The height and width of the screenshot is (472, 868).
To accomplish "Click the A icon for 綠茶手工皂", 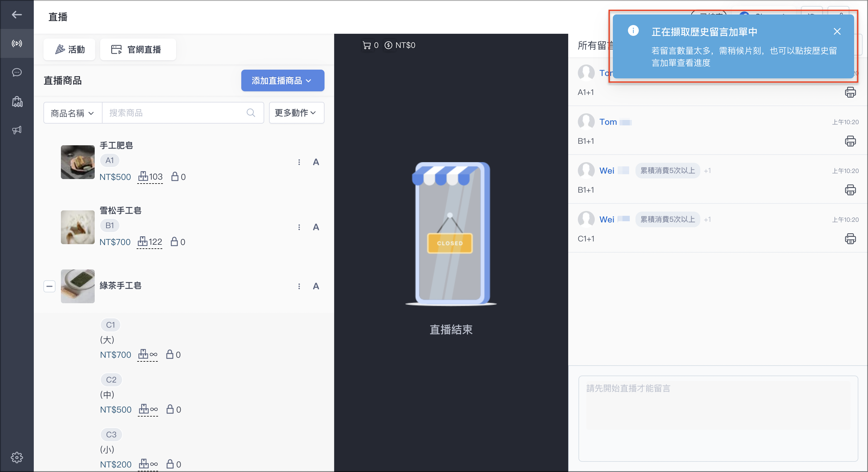I will [316, 286].
